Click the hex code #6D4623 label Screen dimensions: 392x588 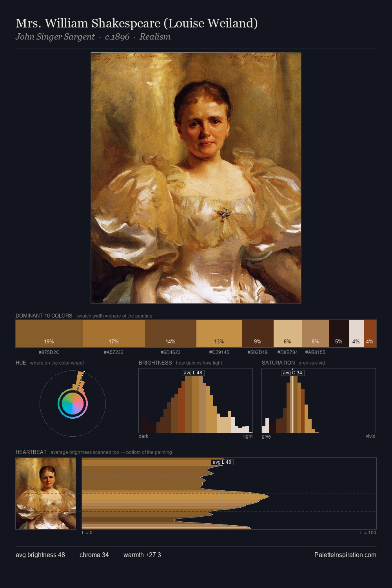pos(171,352)
